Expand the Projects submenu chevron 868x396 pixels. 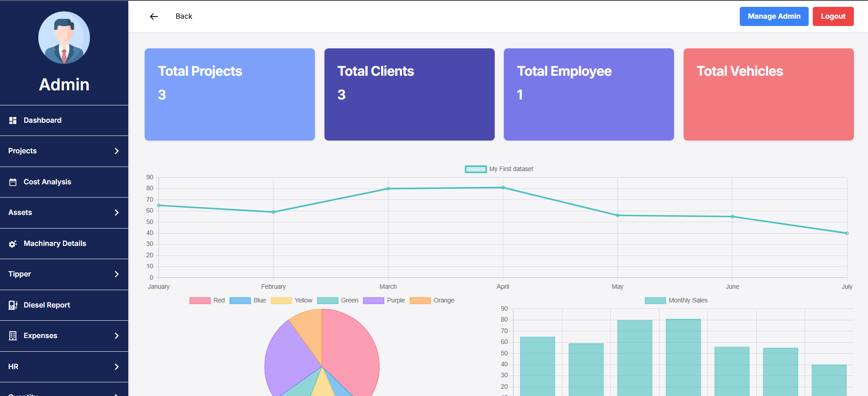point(116,151)
